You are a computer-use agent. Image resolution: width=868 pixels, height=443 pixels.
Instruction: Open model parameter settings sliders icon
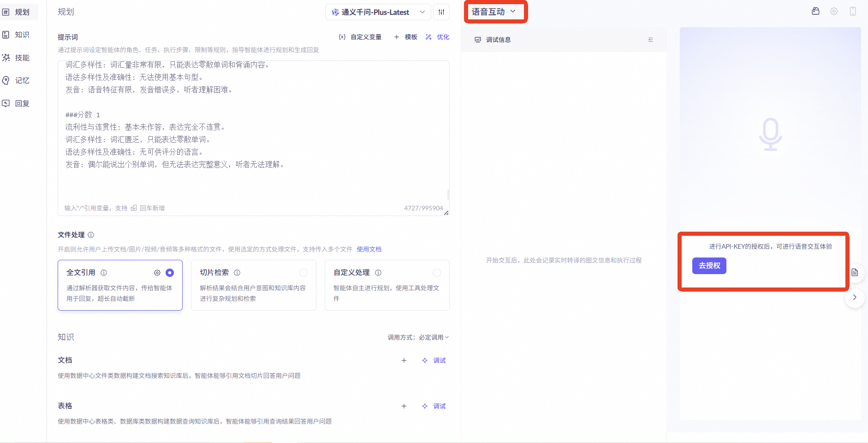click(441, 12)
